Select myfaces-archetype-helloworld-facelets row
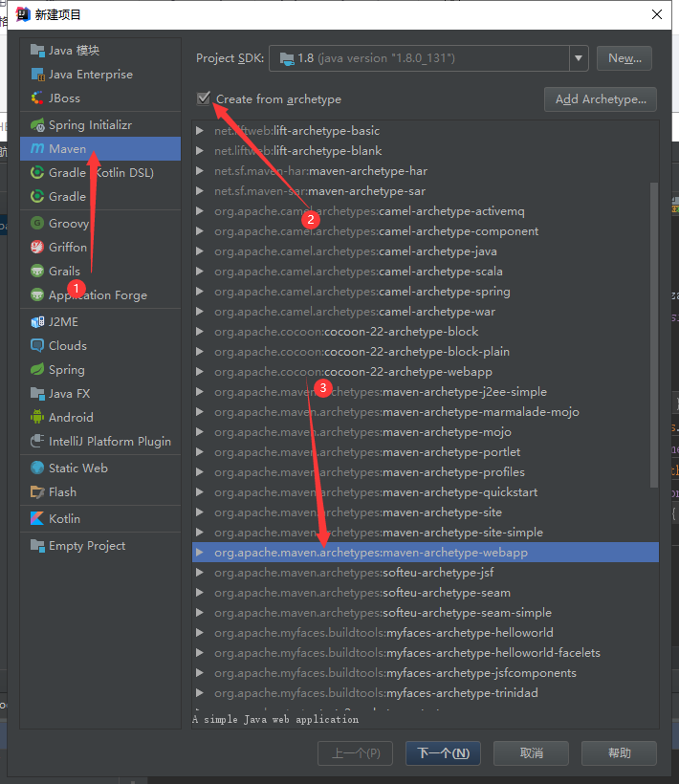Image resolution: width=679 pixels, height=784 pixels. [426, 652]
